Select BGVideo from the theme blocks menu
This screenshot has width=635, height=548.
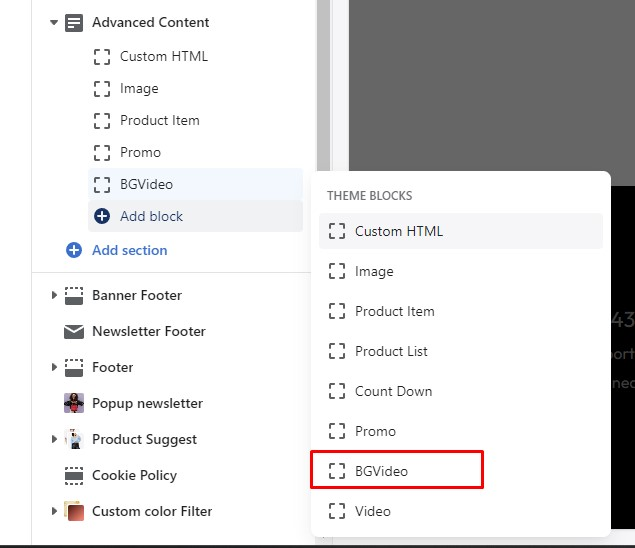click(x=381, y=471)
